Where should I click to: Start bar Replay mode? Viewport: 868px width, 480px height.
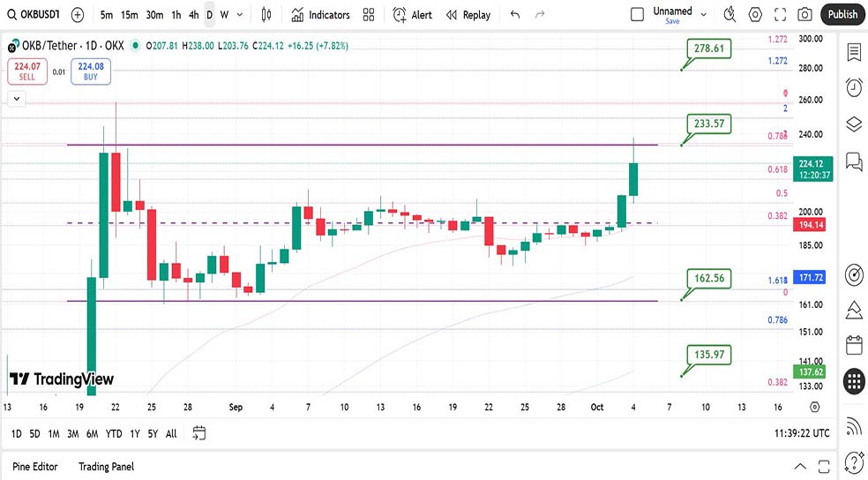468,15
